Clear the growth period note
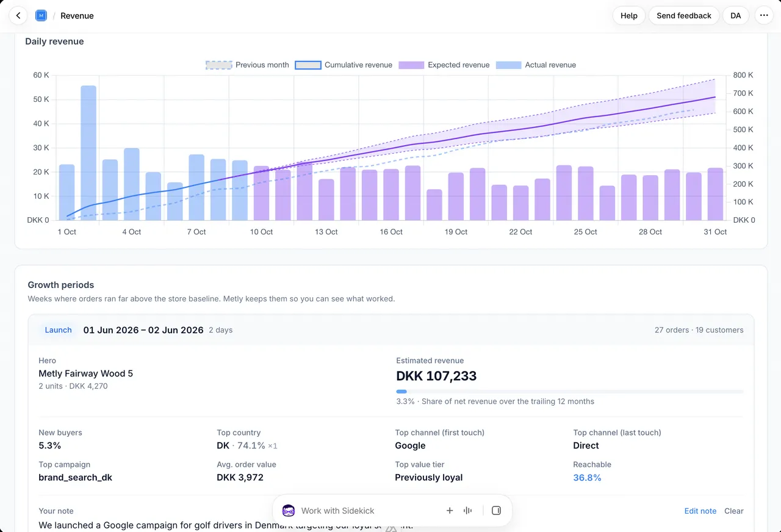The image size is (781, 532). coord(734,511)
